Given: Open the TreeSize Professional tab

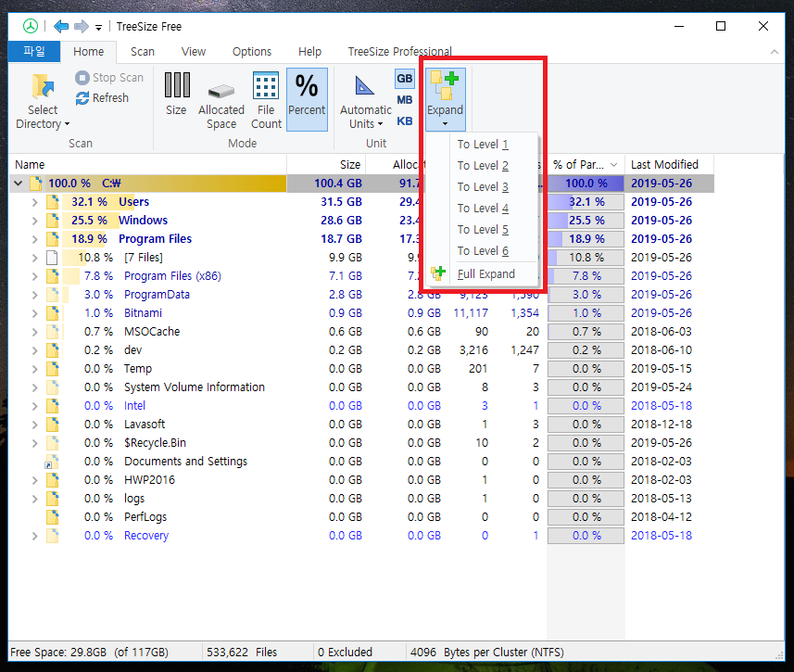Looking at the screenshot, I should click(399, 52).
